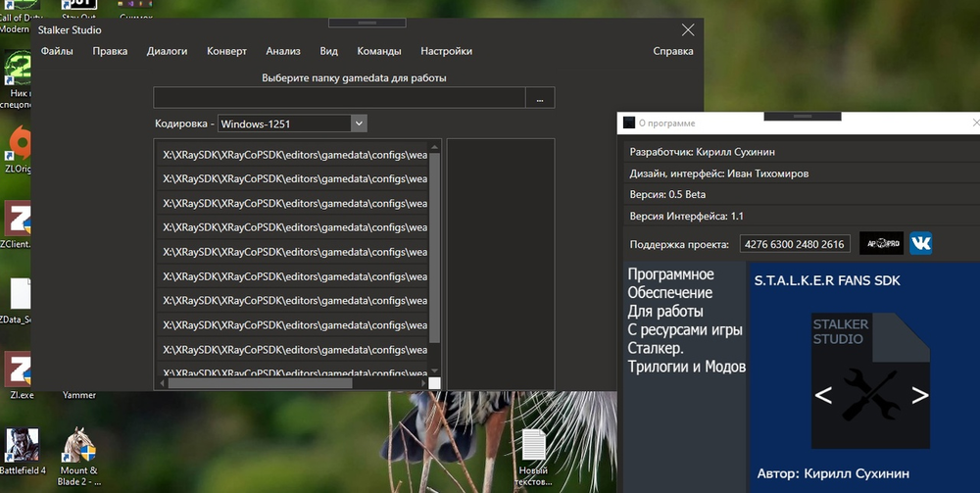Viewport: 980px width, 493px height.
Task: Open Battlefield 4 desktop shortcut
Action: 21,447
